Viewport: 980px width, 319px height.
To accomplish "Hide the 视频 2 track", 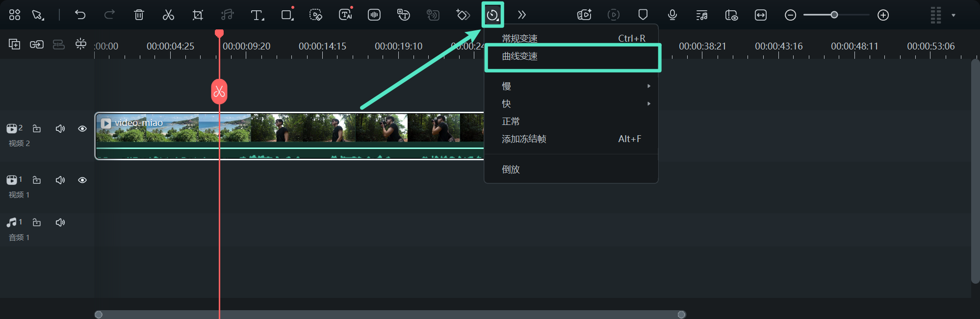I will pyautogui.click(x=82, y=128).
